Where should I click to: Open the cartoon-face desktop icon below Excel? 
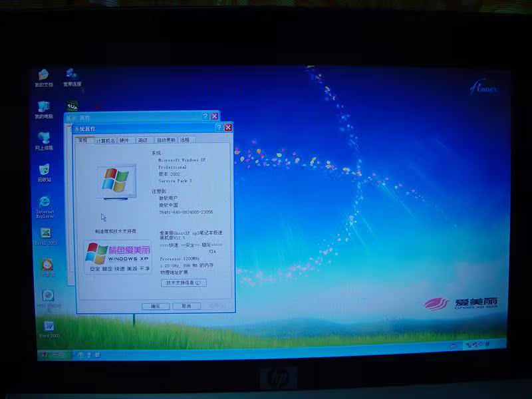point(47,267)
